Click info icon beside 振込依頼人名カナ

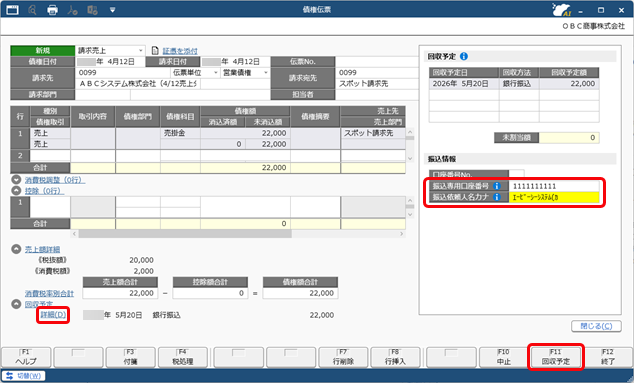tap(497, 197)
